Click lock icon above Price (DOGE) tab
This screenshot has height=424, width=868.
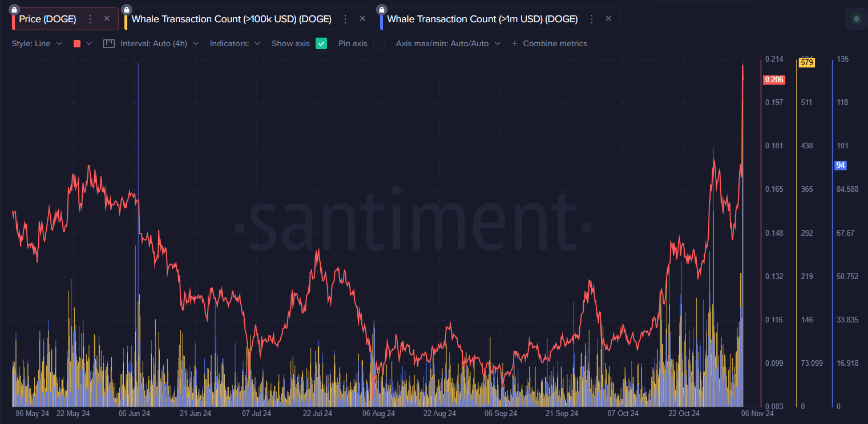click(14, 9)
